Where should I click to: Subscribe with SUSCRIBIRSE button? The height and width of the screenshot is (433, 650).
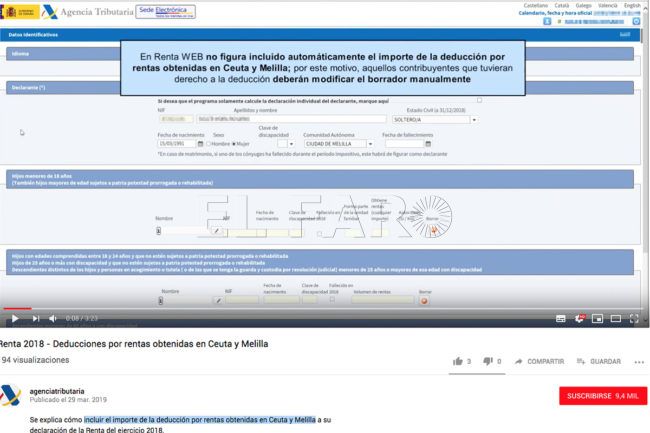[x=603, y=396]
